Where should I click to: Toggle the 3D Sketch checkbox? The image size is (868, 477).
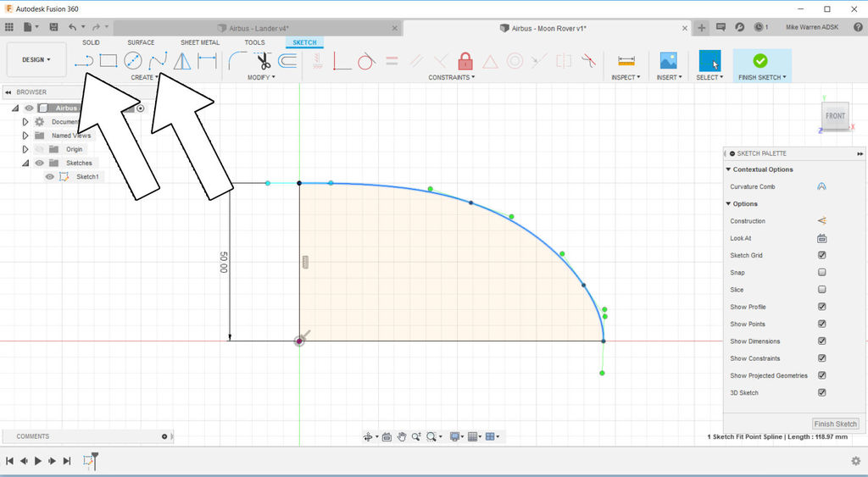(822, 392)
